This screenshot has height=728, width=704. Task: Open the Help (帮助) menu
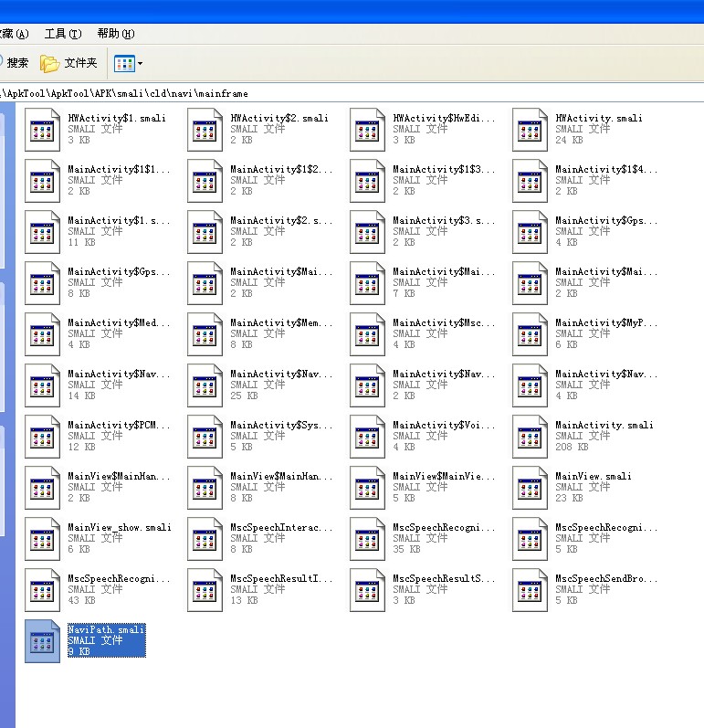(116, 34)
